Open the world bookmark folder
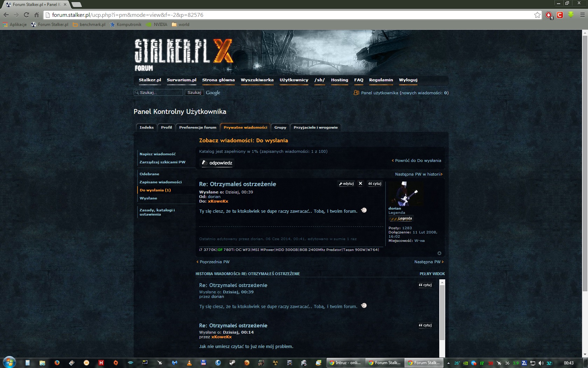Image resolution: width=588 pixels, height=368 pixels. (x=180, y=25)
